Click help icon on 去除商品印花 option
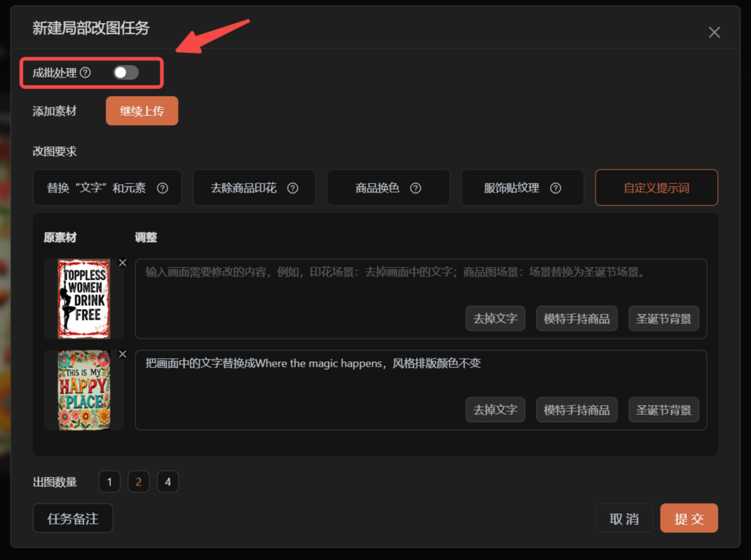 click(293, 188)
